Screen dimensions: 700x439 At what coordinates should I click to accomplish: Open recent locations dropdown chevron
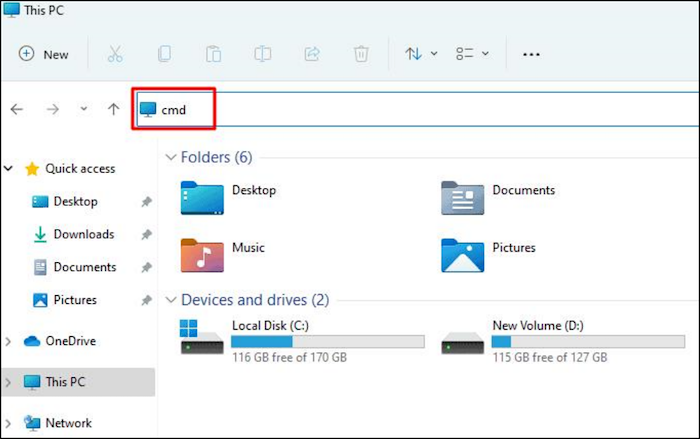(x=83, y=109)
